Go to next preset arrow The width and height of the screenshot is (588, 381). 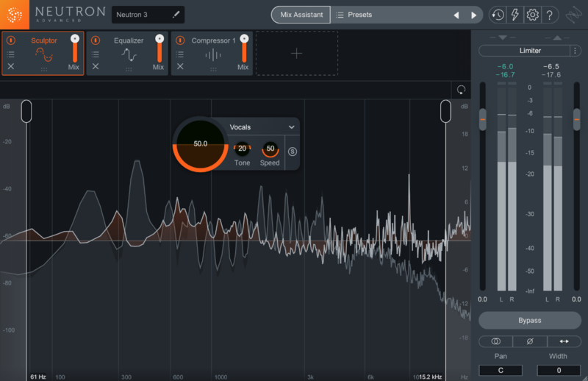tap(473, 15)
